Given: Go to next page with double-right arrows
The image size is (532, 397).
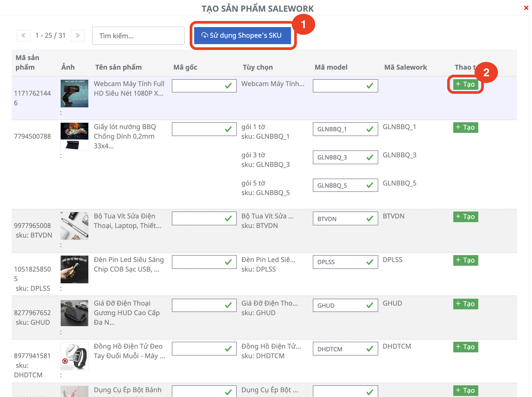Looking at the screenshot, I should (77, 35).
